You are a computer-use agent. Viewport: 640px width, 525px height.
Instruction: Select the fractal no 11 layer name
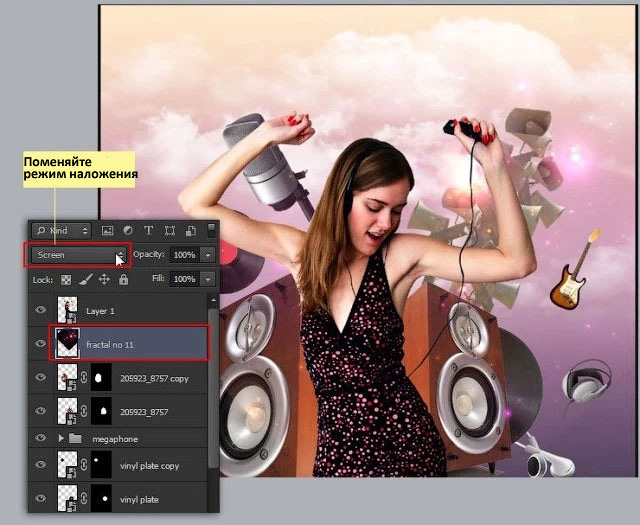click(110, 345)
